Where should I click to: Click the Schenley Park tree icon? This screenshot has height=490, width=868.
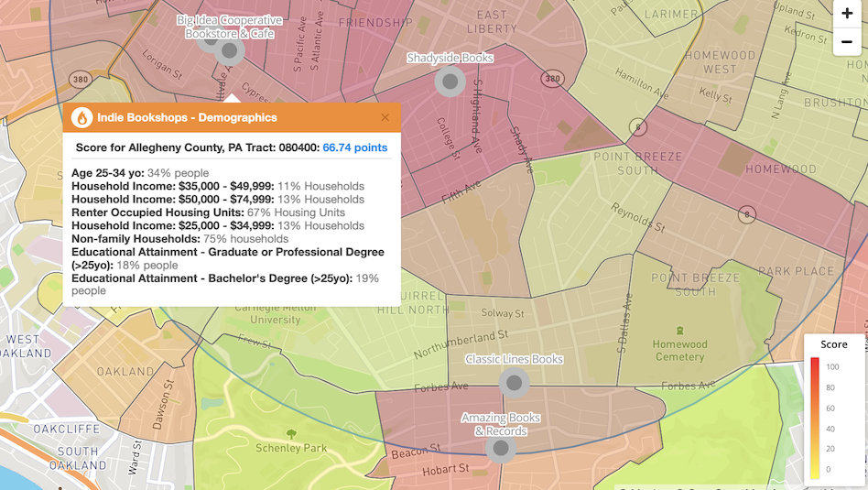pyautogui.click(x=291, y=434)
